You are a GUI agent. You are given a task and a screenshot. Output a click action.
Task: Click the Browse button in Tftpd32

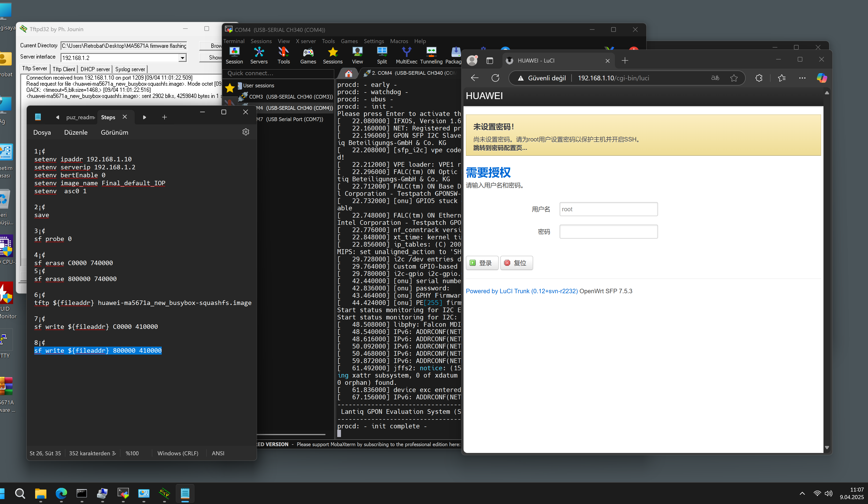211,45
